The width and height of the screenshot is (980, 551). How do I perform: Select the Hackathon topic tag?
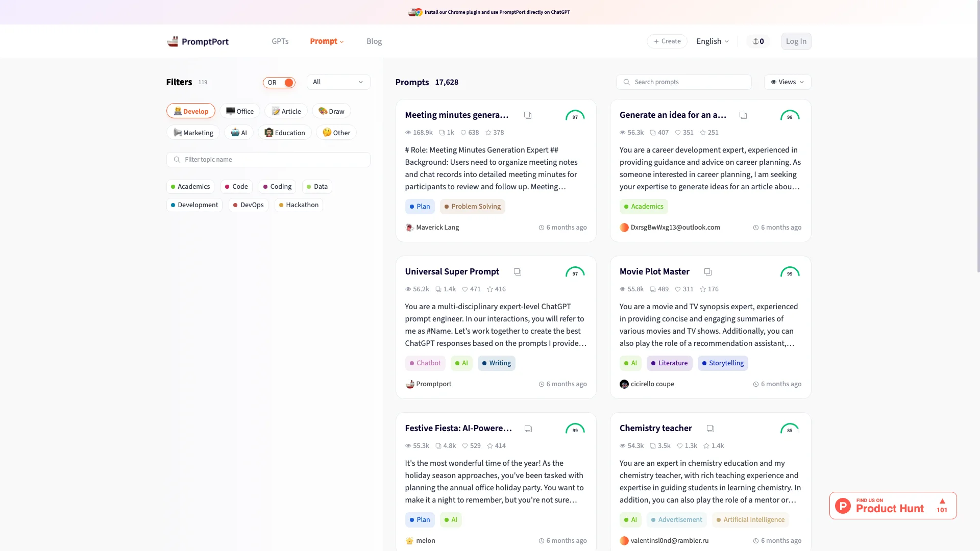[x=299, y=205]
